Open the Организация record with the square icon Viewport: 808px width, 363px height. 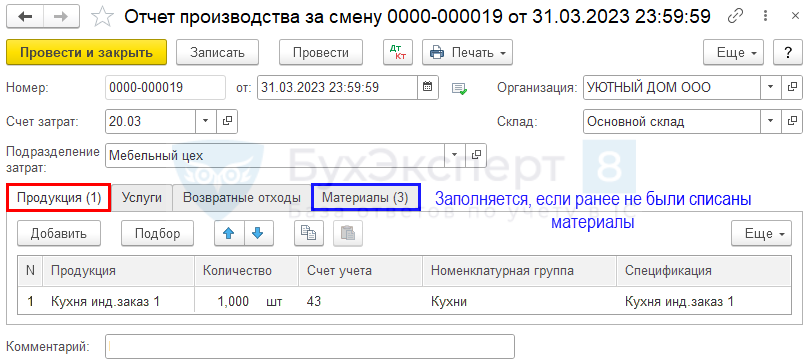[x=792, y=88]
